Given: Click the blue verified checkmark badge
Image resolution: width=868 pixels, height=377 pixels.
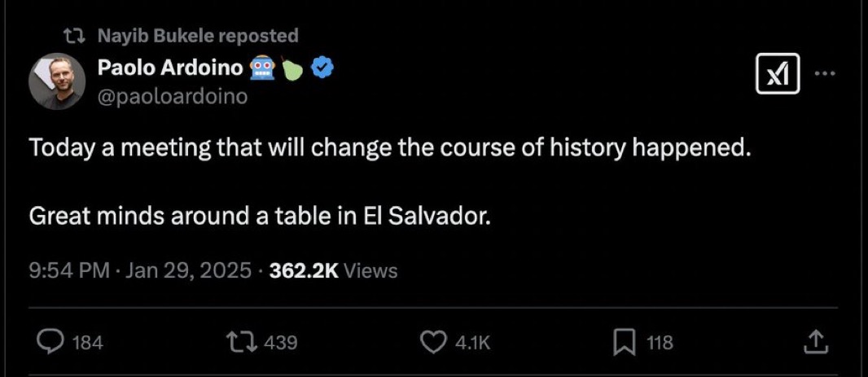Looking at the screenshot, I should click(x=323, y=69).
